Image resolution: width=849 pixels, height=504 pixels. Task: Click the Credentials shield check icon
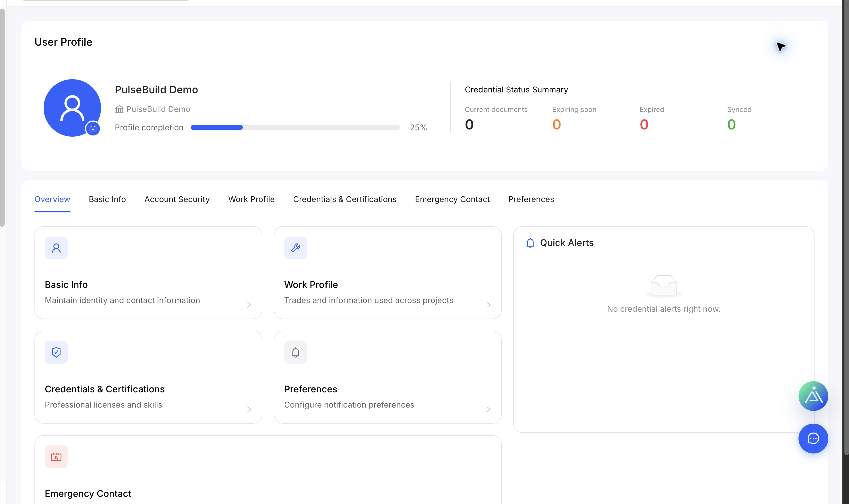56,352
